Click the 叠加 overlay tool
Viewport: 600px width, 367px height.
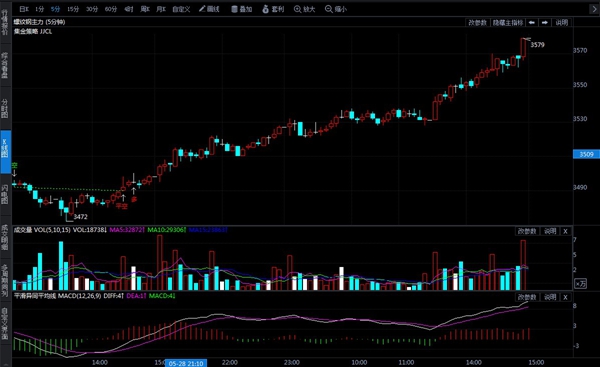click(x=241, y=9)
